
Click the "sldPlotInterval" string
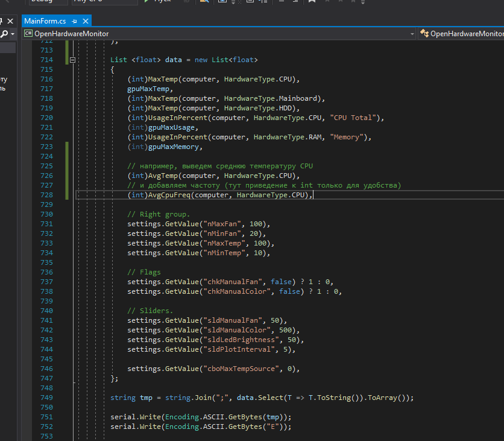coord(239,349)
